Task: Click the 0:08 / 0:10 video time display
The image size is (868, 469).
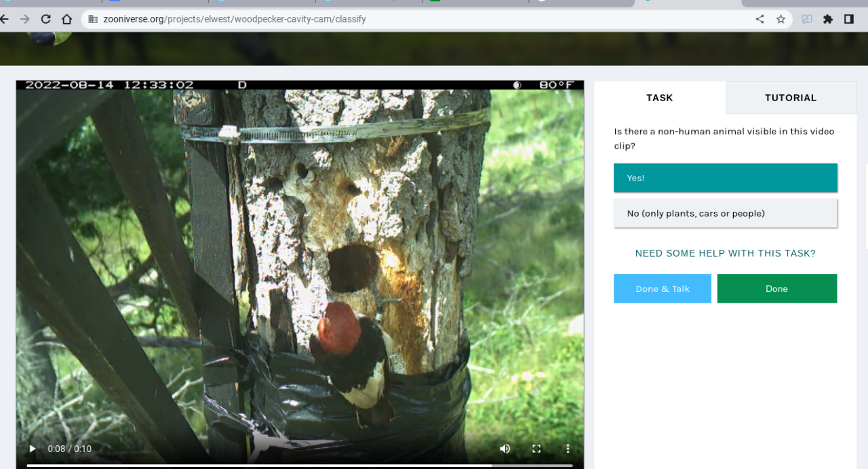Action: click(69, 449)
